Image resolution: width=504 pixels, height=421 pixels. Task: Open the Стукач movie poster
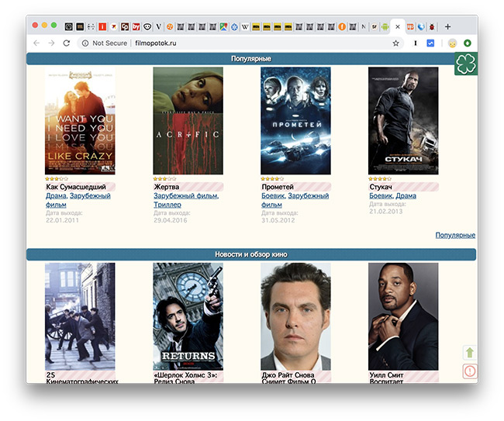403,121
